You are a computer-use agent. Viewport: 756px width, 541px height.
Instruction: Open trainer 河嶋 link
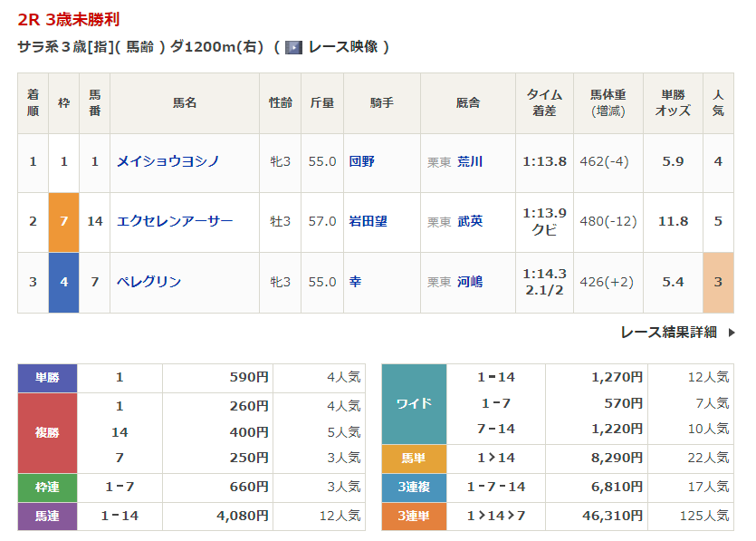tap(470, 282)
